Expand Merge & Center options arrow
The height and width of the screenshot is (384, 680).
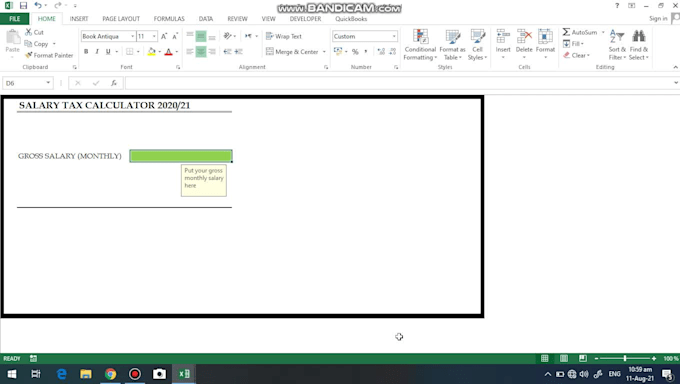click(324, 52)
